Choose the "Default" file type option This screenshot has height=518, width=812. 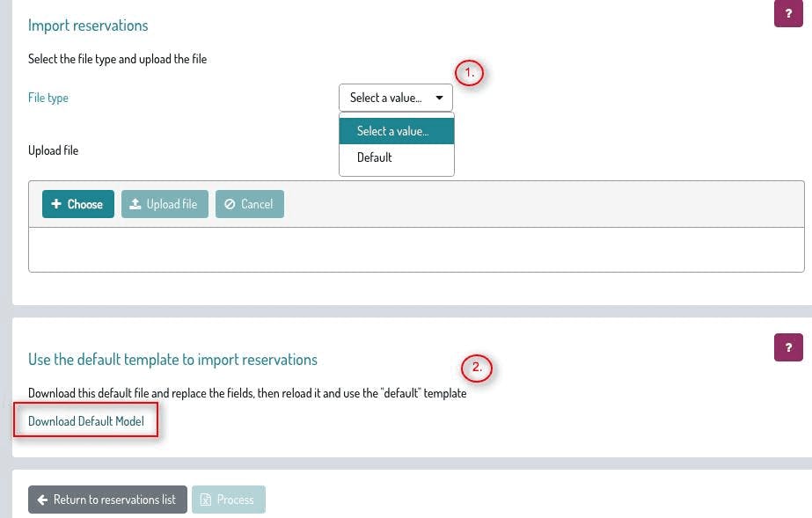[375, 157]
